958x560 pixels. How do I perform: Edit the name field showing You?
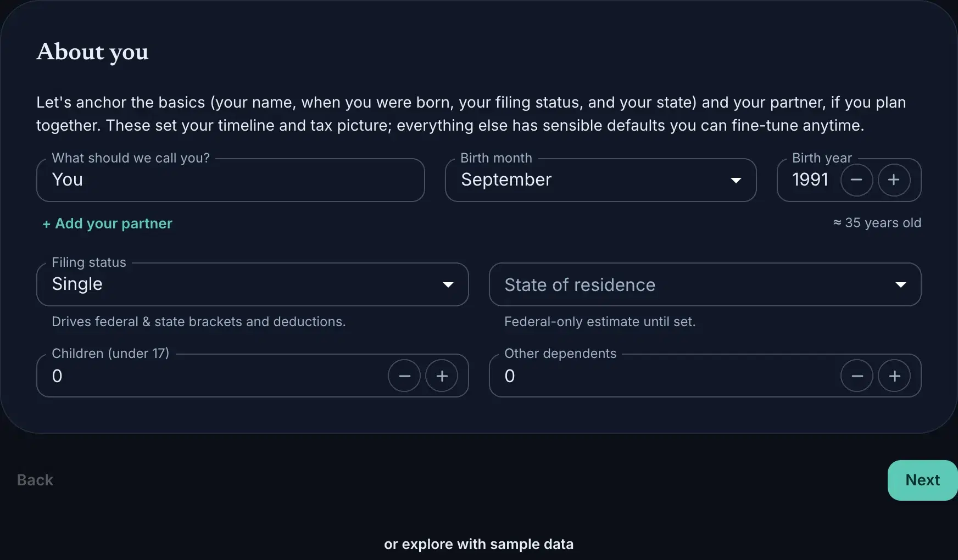[x=230, y=180]
